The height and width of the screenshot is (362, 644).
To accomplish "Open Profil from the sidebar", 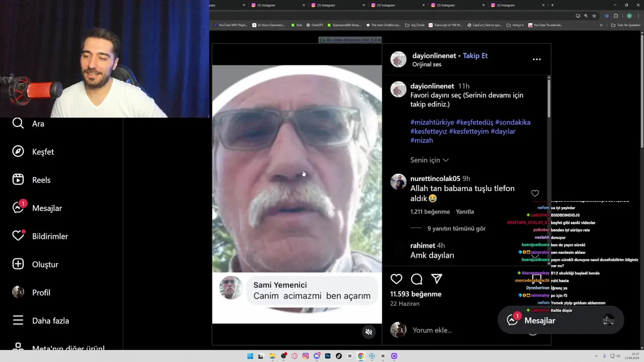I will point(31,293).
